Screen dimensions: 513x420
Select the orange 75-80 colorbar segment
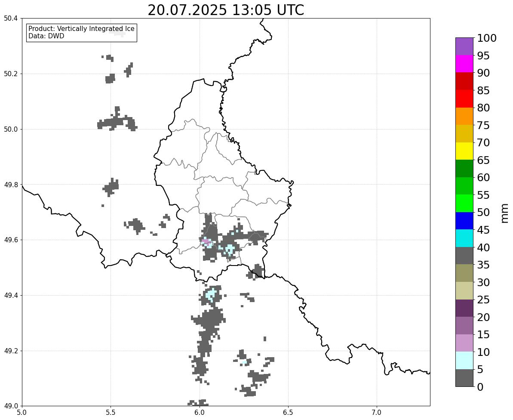[x=464, y=116]
